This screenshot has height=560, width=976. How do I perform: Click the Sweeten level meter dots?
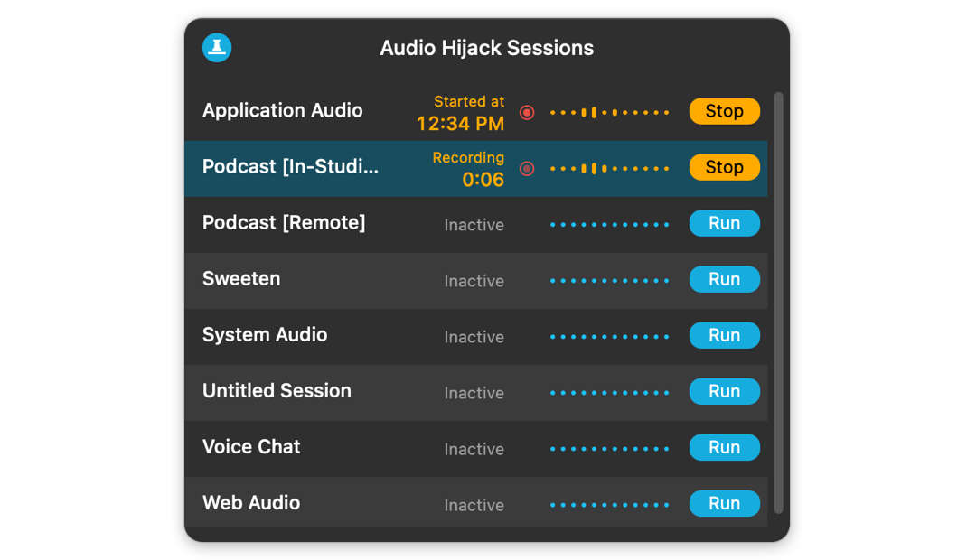click(x=609, y=281)
